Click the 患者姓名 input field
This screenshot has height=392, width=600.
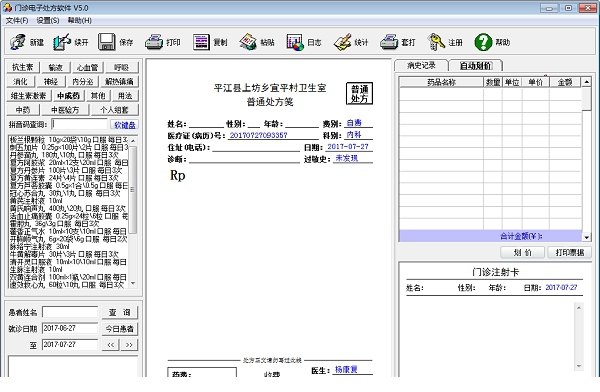pos(70,312)
